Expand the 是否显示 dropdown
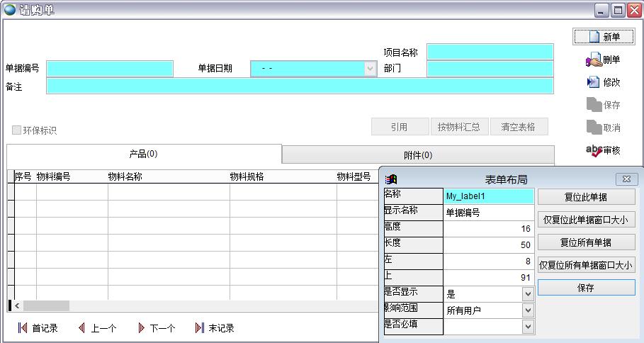This screenshot has width=644, height=343. point(527,293)
